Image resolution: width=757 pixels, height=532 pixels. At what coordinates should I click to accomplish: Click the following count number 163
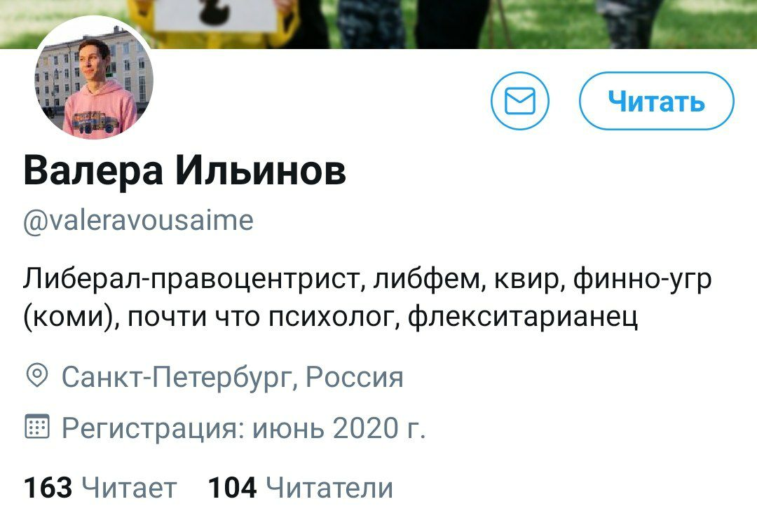pyautogui.click(x=48, y=487)
